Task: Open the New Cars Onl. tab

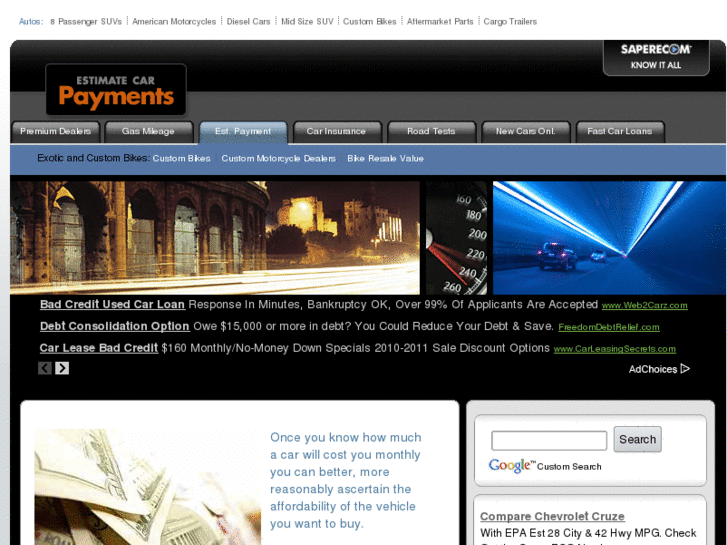Action: [525, 132]
